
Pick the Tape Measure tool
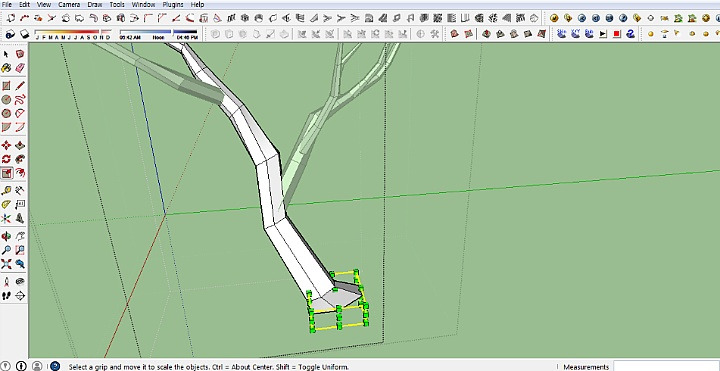pyautogui.click(x=6, y=191)
